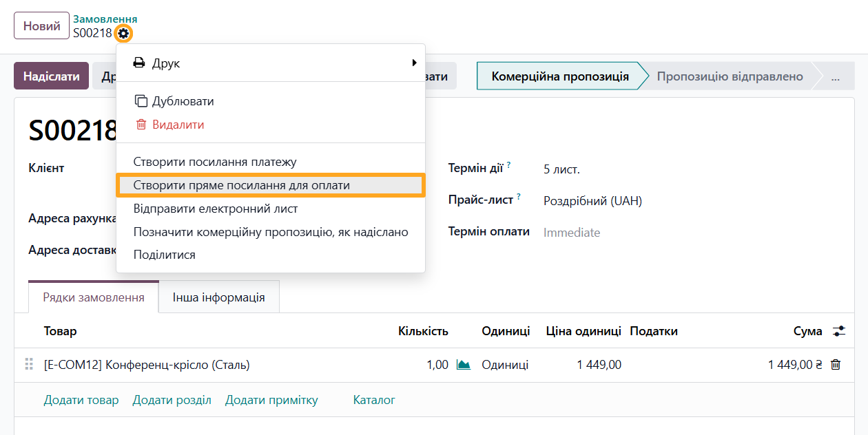
Task: Select the Комерційна пропозиція status stage
Action: point(559,76)
